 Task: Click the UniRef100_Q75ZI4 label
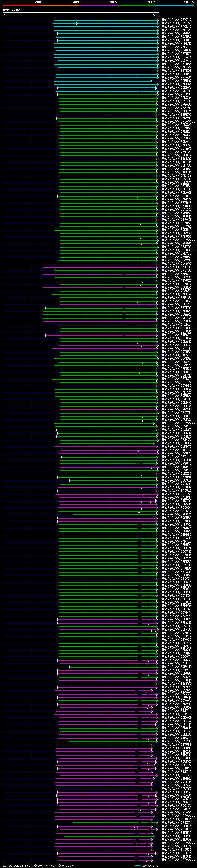tap(176, 47)
